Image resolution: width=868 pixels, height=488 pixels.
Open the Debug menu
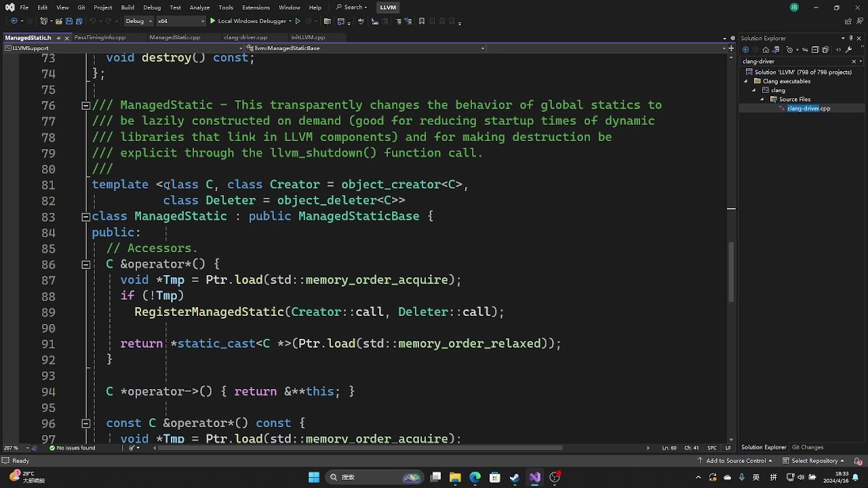coord(152,7)
